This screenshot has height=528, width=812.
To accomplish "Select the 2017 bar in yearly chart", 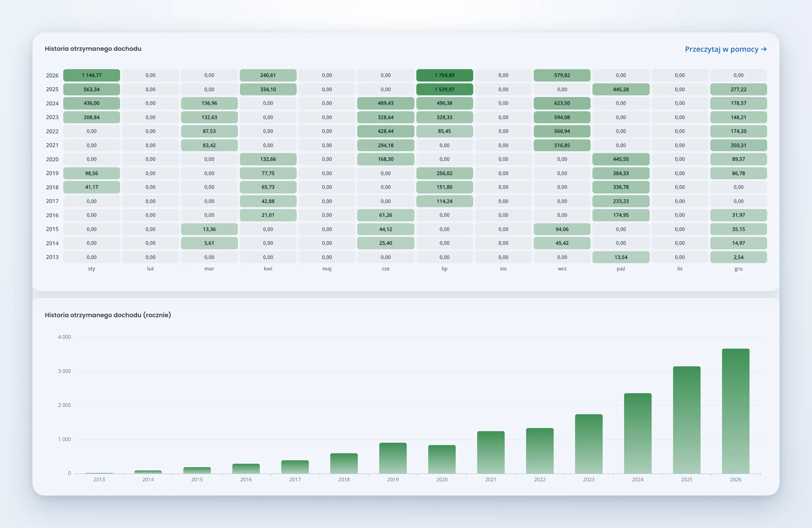I will (295, 467).
